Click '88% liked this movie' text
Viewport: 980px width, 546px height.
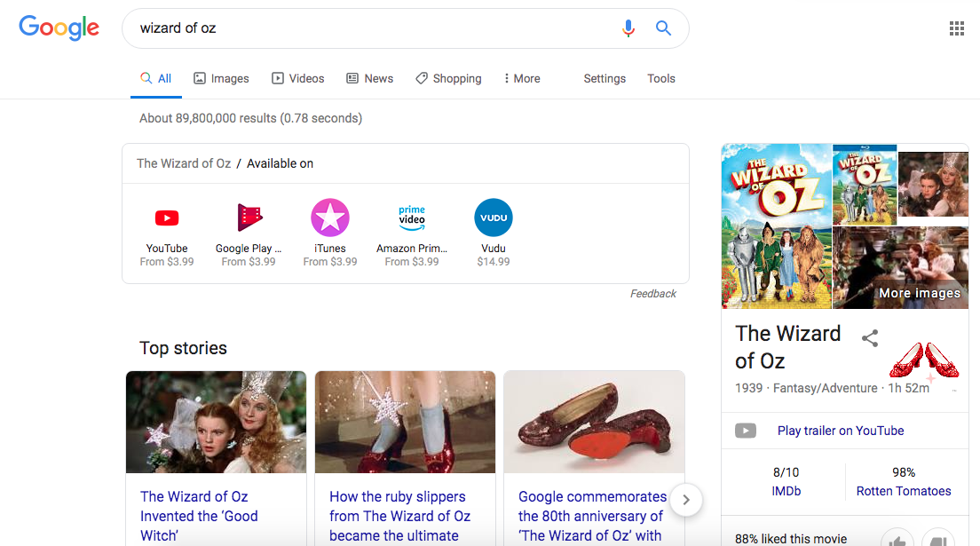click(791, 539)
